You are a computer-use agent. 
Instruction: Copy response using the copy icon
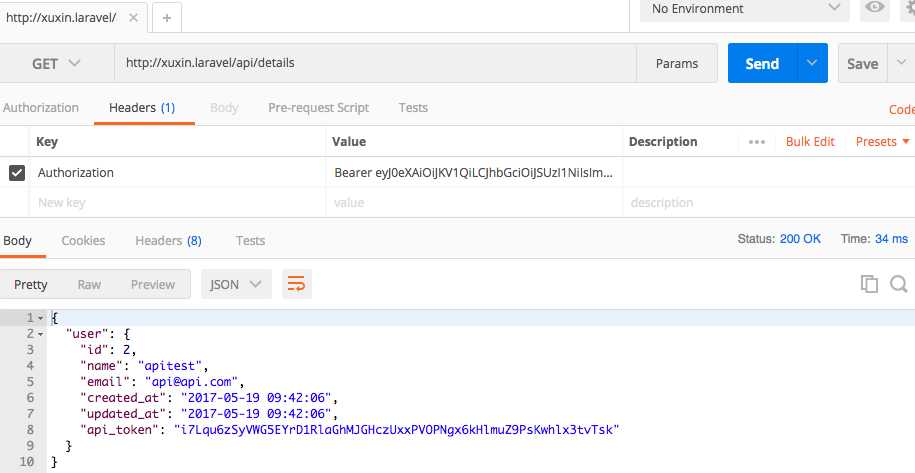coord(869,284)
